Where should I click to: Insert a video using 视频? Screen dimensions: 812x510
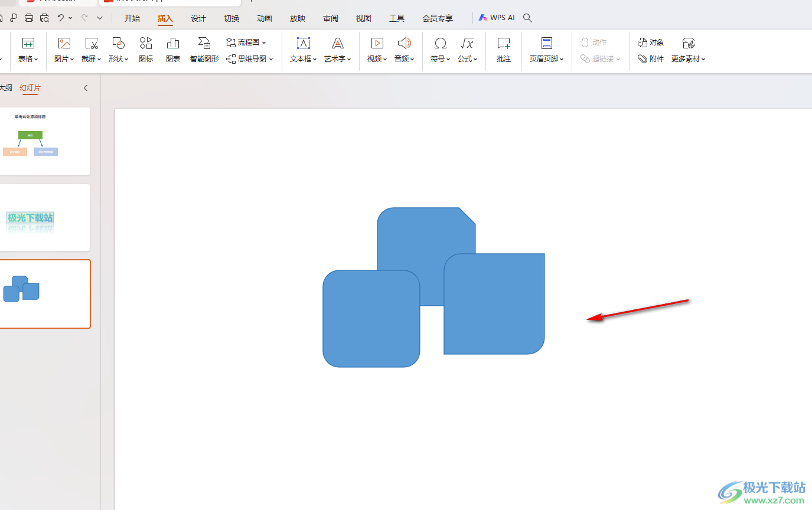tap(377, 50)
